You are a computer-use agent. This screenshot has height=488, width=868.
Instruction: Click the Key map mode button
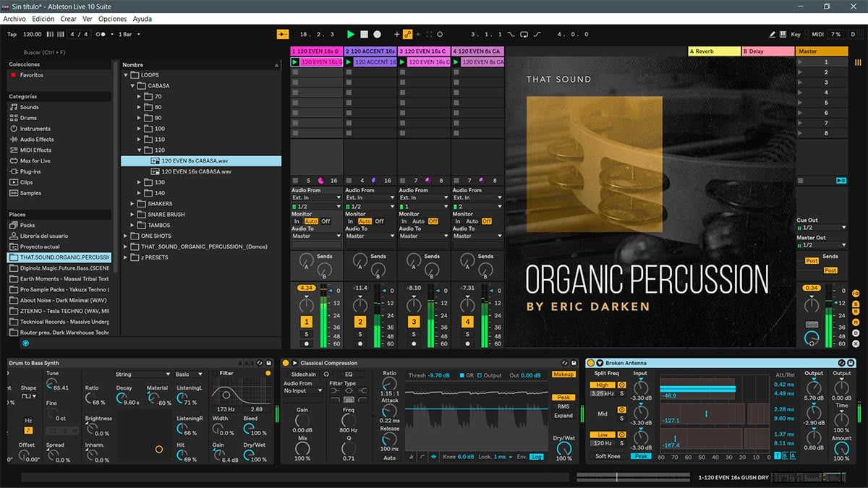point(796,34)
